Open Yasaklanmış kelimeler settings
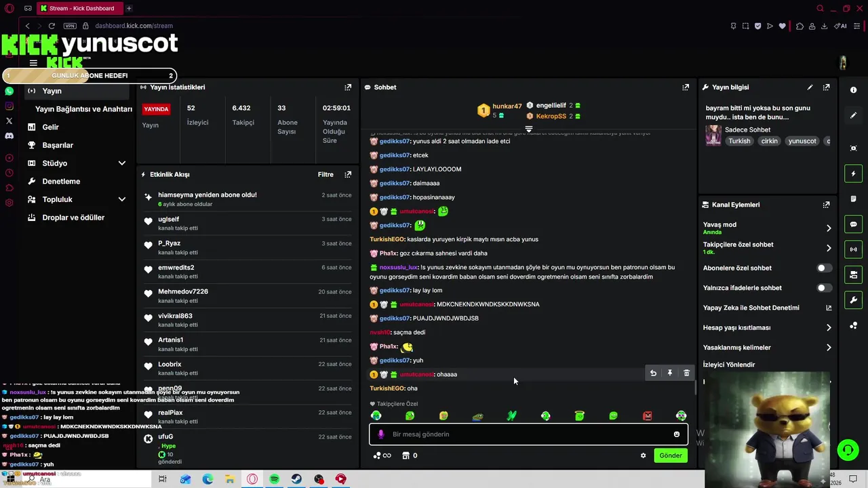Viewport: 868px width, 488px height. tap(767, 348)
